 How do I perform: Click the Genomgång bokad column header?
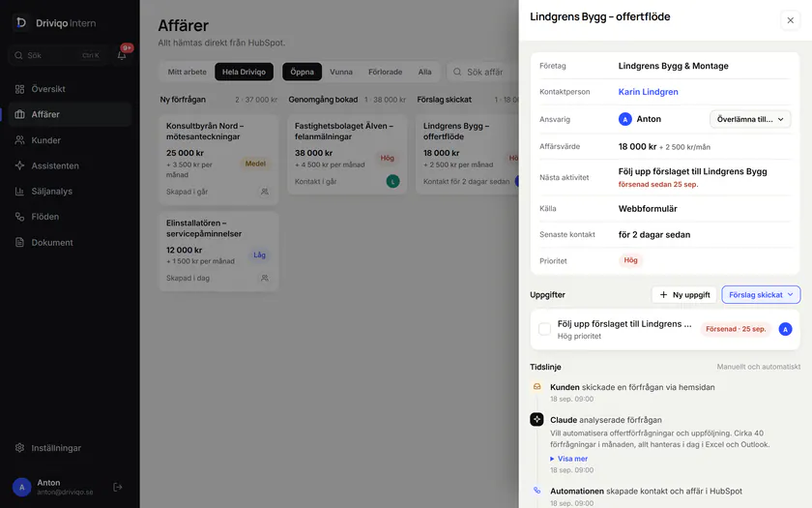323,100
